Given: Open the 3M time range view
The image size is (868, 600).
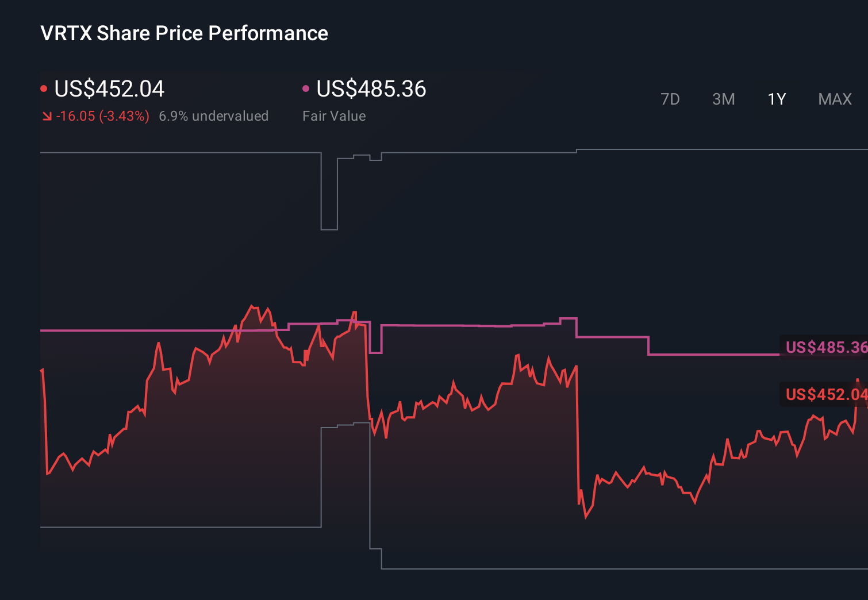Looking at the screenshot, I should click(723, 99).
